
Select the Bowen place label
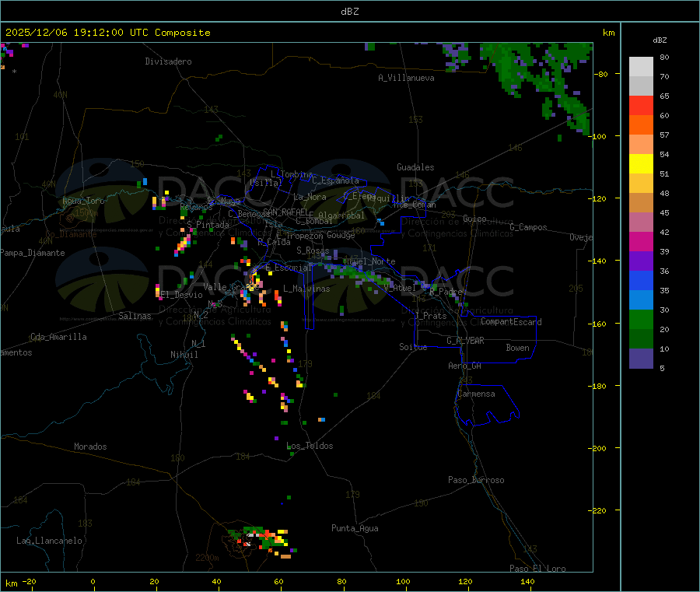[x=517, y=348]
